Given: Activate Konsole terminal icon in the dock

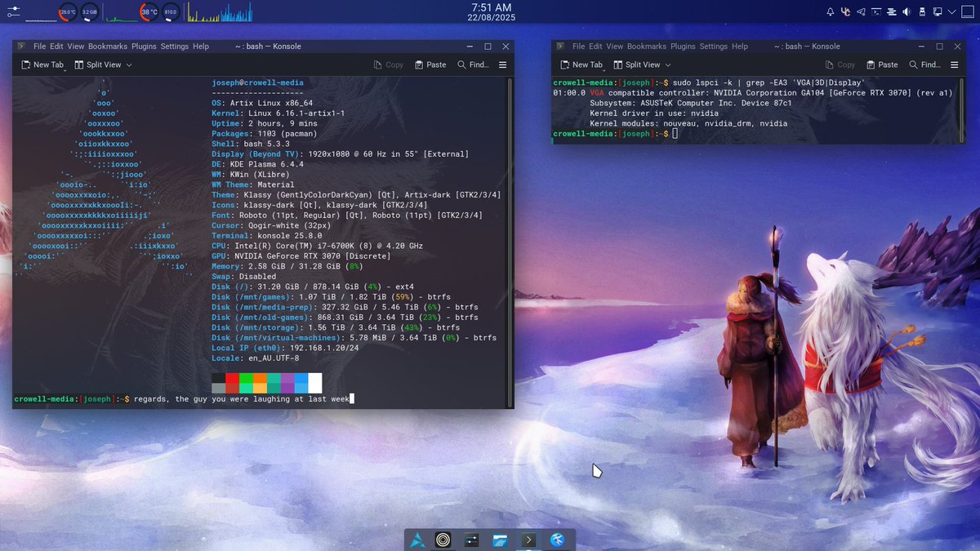Looking at the screenshot, I should [529, 540].
